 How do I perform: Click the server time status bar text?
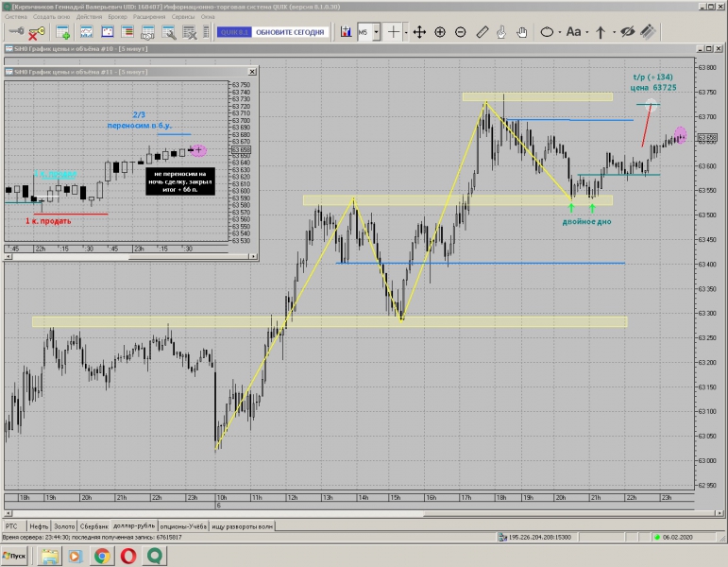(x=92, y=538)
